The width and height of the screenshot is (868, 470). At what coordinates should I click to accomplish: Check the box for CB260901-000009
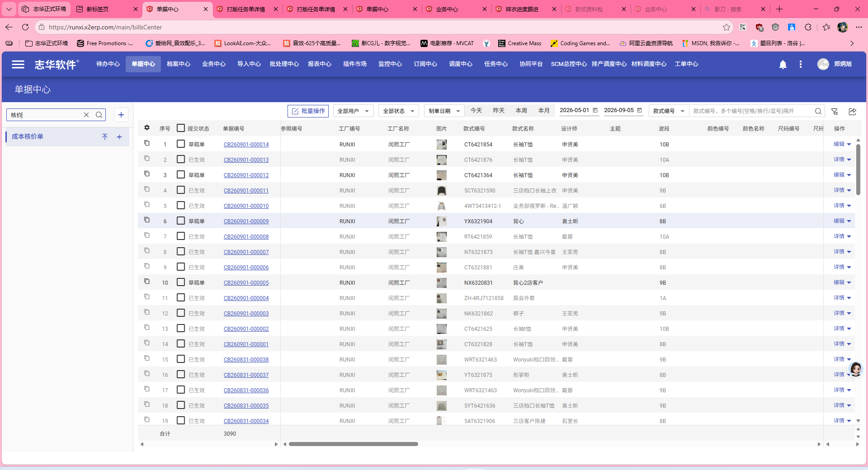181,221
